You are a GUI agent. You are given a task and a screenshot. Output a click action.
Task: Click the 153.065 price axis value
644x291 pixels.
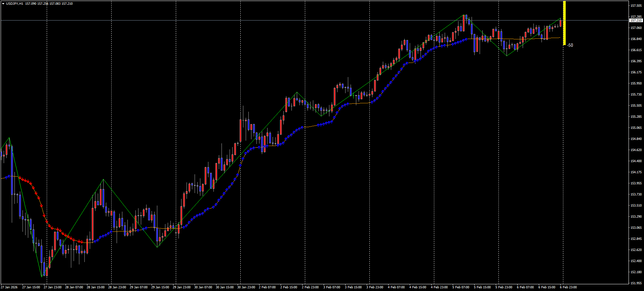(x=636, y=228)
